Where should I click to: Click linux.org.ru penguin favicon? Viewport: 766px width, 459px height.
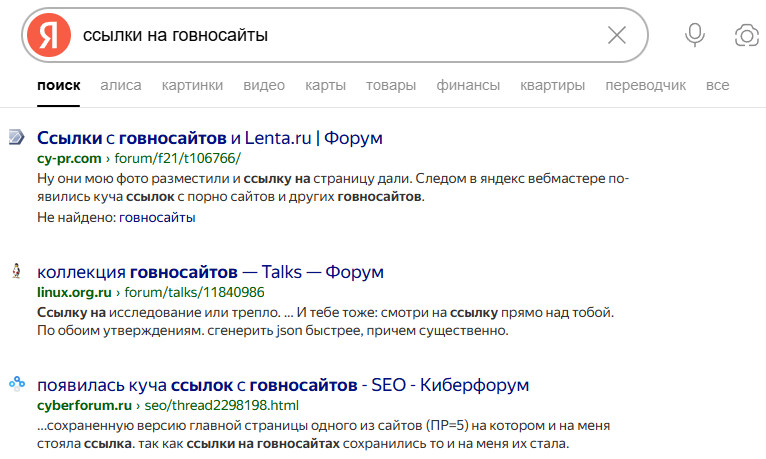click(16, 271)
